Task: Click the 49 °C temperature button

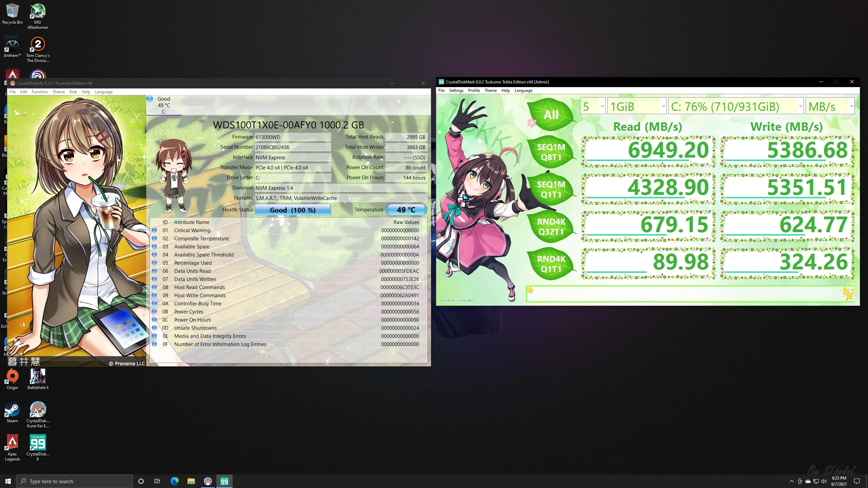Action: (406, 210)
